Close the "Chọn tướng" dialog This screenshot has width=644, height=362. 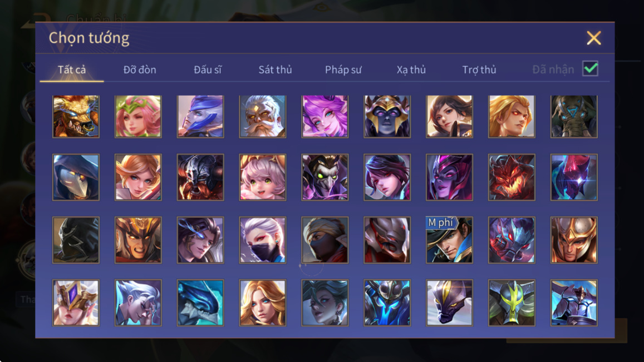pos(593,38)
